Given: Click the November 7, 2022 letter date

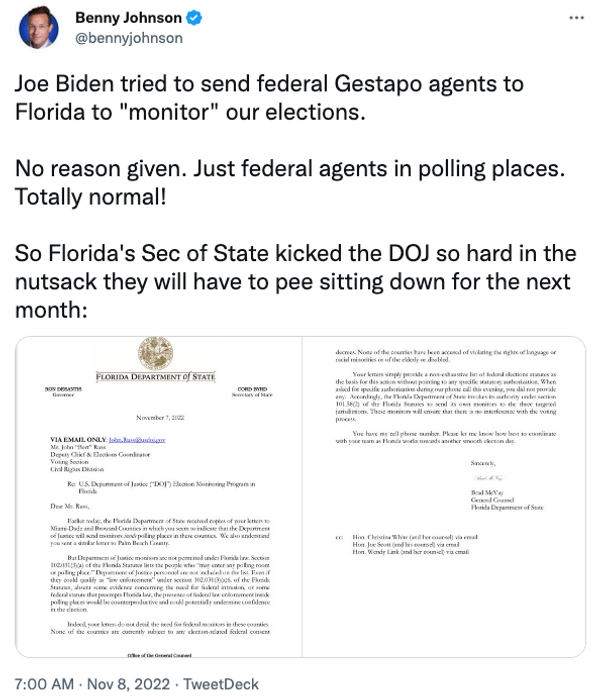Looking at the screenshot, I should 160,418.
